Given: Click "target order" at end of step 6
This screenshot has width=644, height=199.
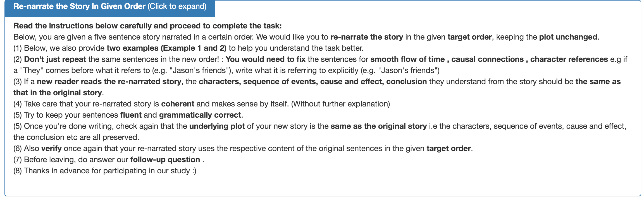Looking at the screenshot, I should (449, 149).
